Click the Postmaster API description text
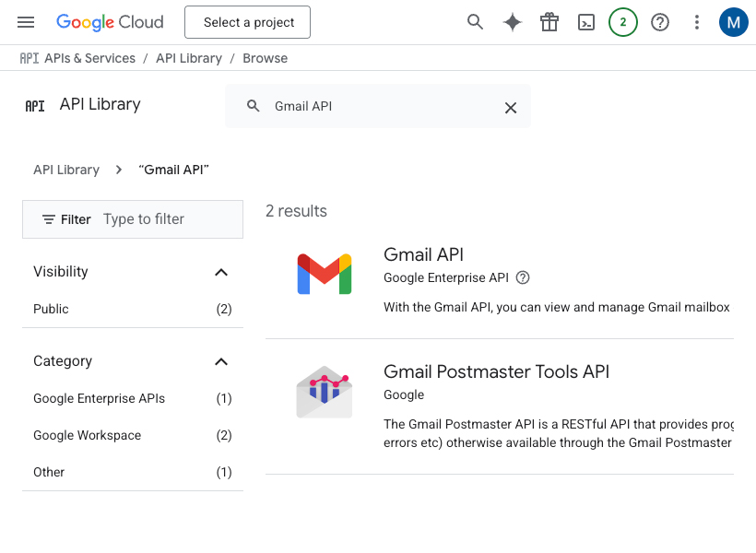Image resolution: width=756 pixels, height=553 pixels. coord(559,433)
